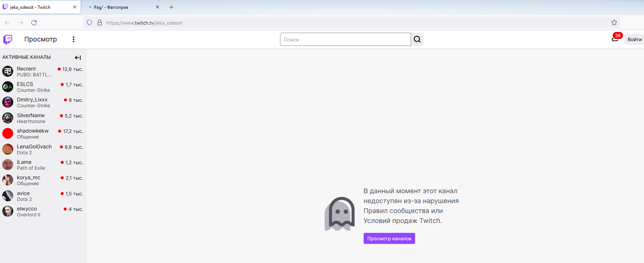Go to the elwycco channel name

click(27, 209)
